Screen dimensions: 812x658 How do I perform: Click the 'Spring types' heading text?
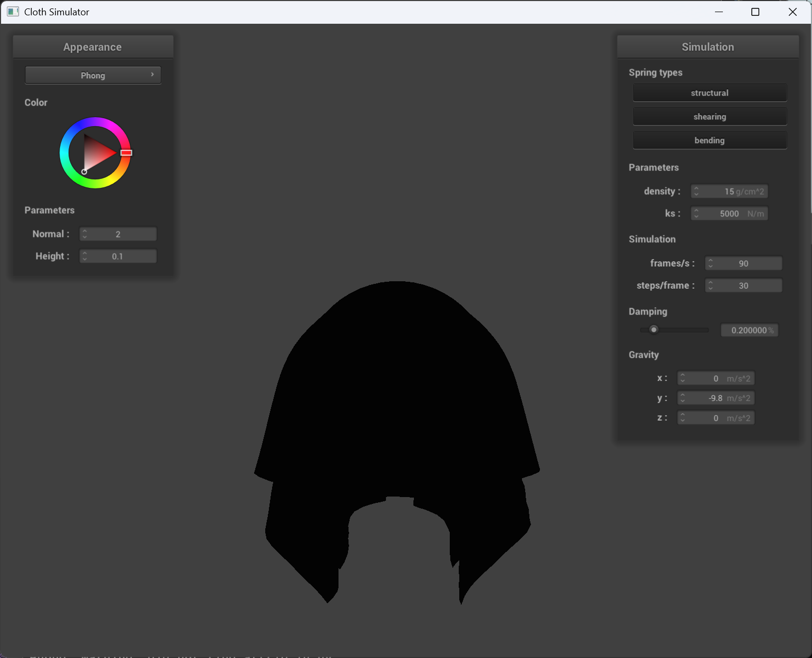[x=655, y=72]
